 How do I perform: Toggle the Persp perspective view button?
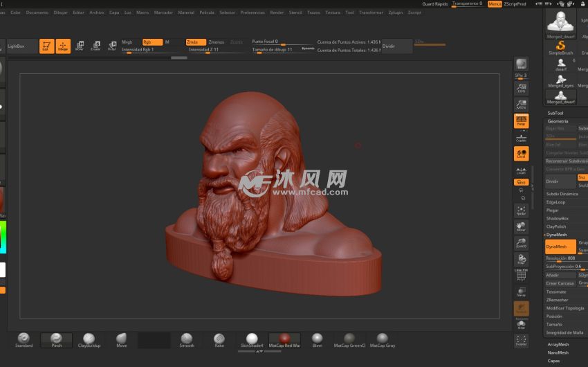[x=521, y=121]
